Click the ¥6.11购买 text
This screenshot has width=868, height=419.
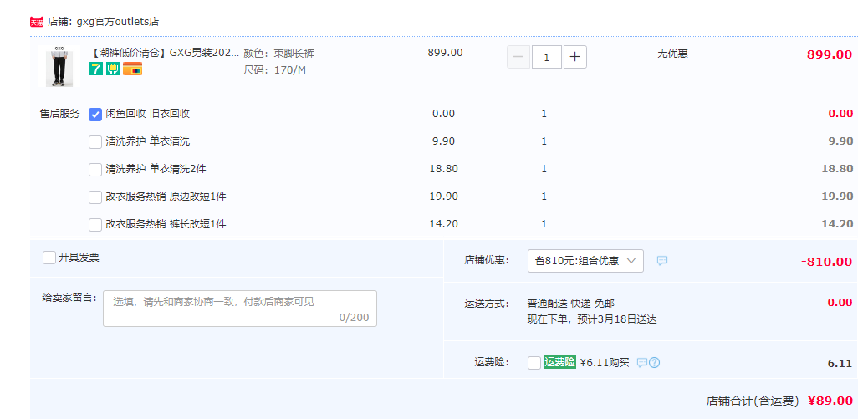[x=605, y=363]
